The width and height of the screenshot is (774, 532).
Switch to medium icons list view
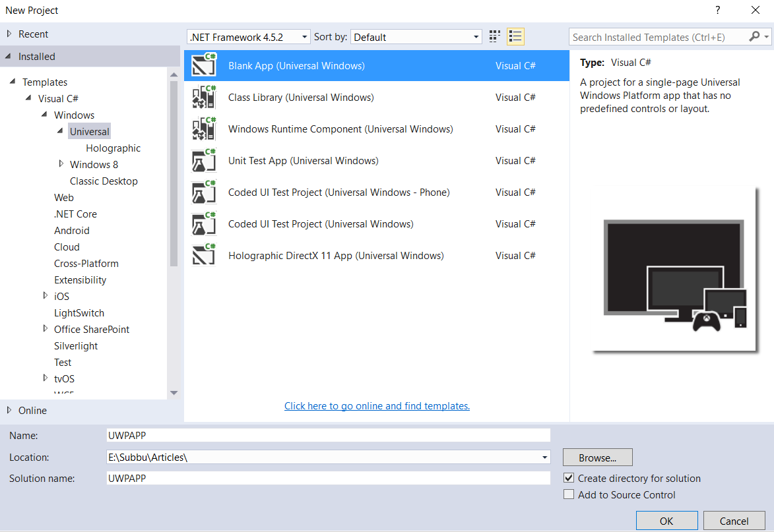[515, 36]
